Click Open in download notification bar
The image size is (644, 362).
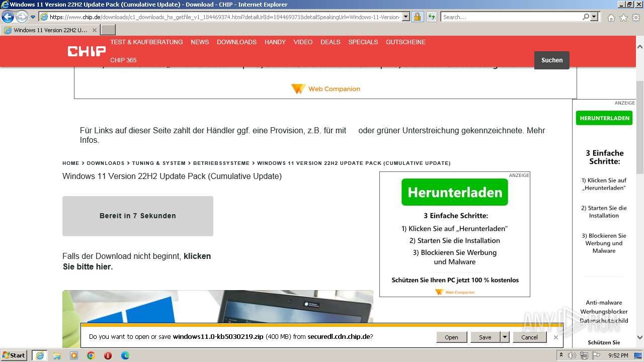451,337
